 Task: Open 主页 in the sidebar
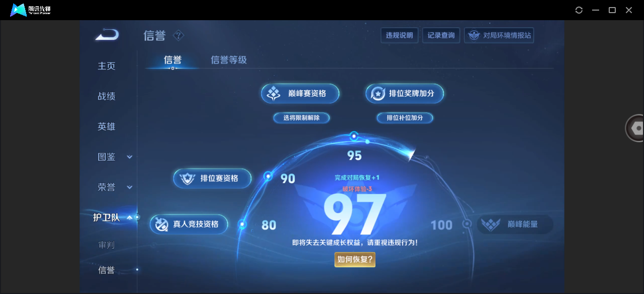coord(107,66)
